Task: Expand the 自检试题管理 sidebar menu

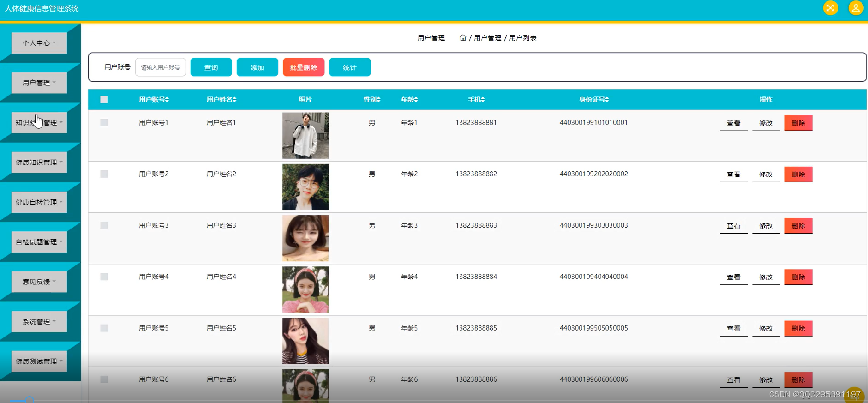Action: coord(39,241)
